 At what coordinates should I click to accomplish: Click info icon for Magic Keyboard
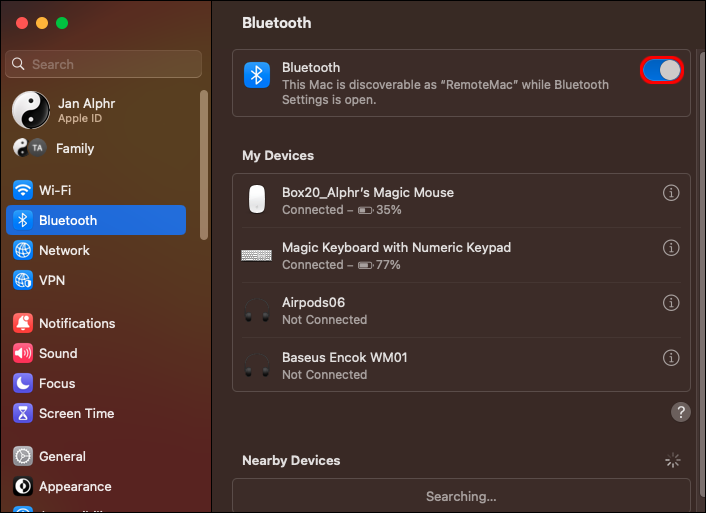[x=671, y=248]
